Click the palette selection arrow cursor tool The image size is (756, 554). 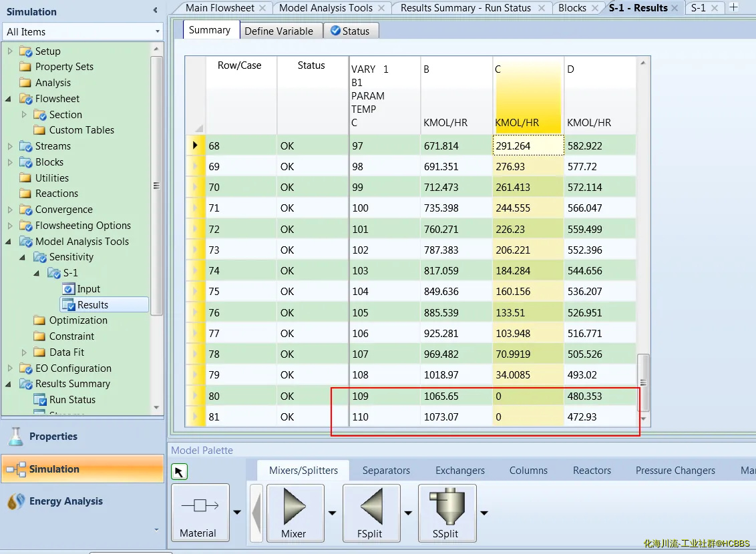[180, 472]
